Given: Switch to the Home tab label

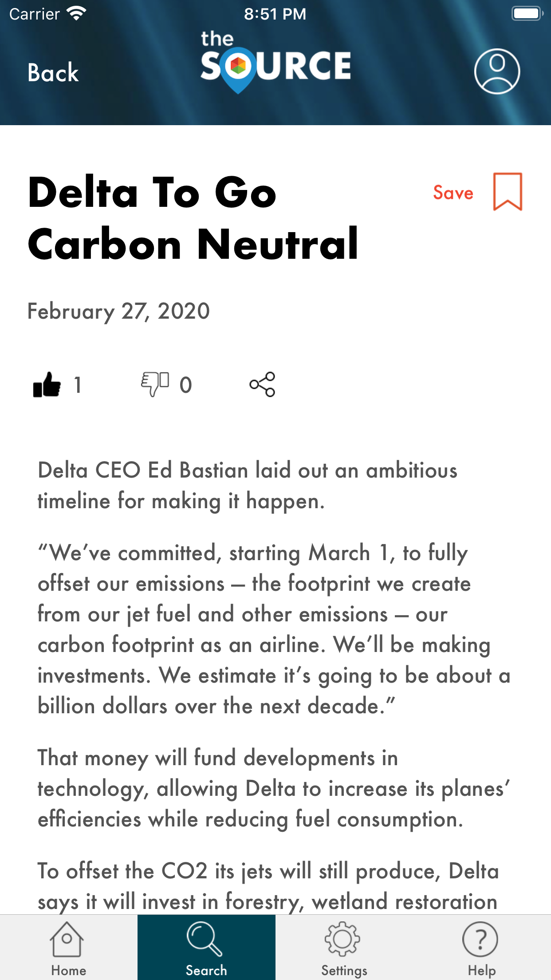Looking at the screenshot, I should pos(68,970).
